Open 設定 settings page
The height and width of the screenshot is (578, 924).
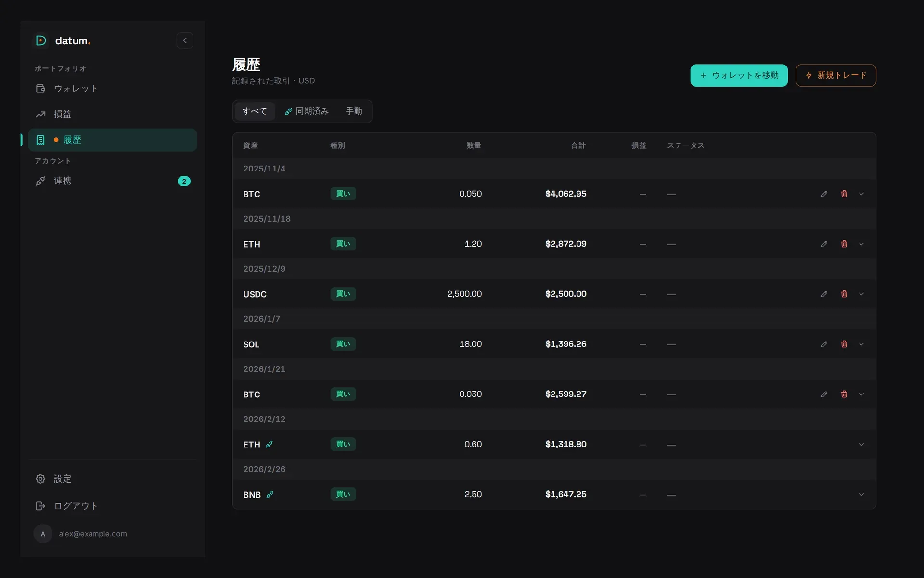[113, 479]
